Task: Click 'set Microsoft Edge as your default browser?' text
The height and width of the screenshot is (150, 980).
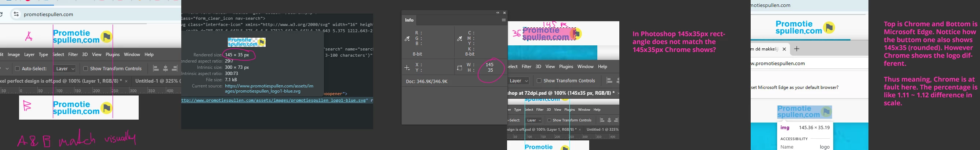Action: click(x=794, y=88)
